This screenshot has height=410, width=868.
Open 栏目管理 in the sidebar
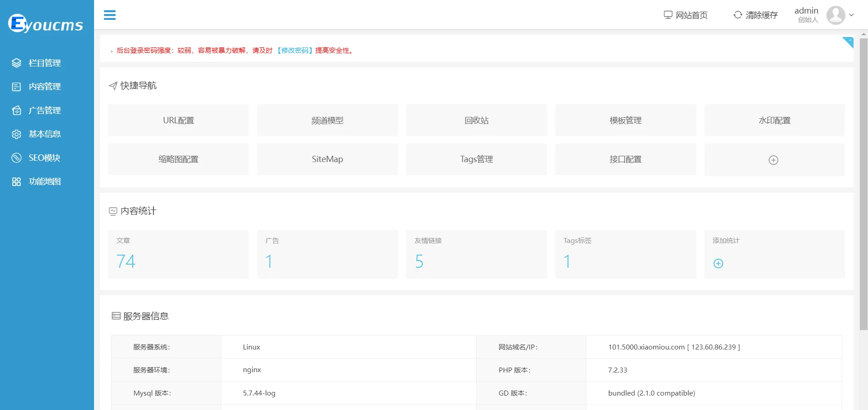tap(44, 63)
